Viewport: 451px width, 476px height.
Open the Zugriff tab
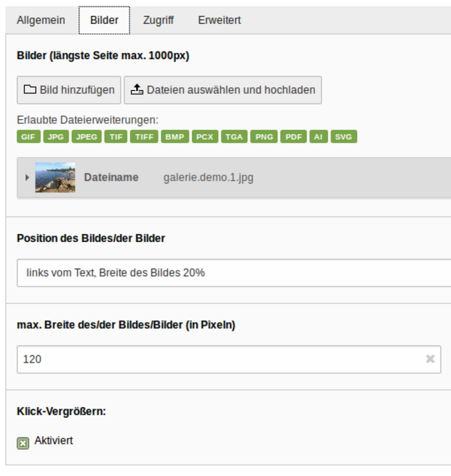pos(158,20)
